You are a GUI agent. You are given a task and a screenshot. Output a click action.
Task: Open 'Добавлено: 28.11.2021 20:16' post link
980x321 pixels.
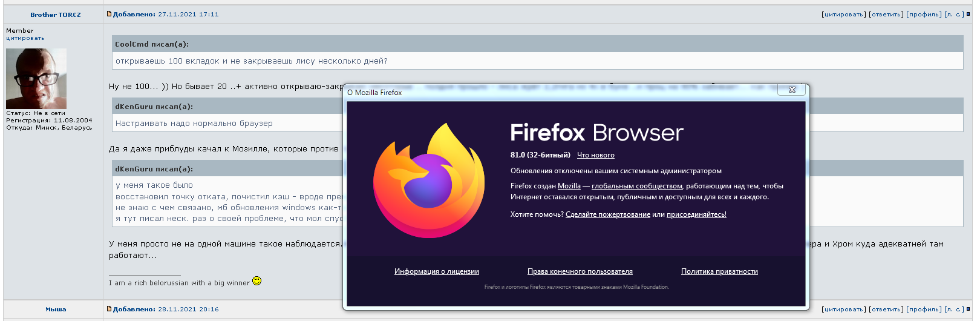point(166,309)
